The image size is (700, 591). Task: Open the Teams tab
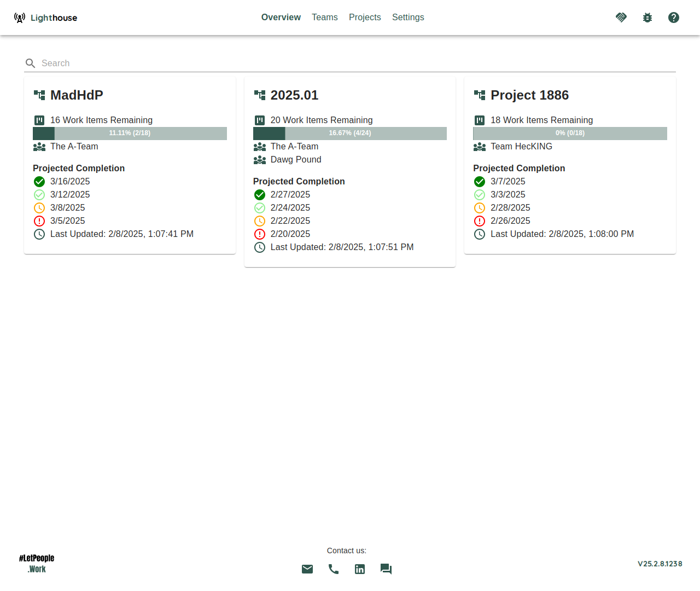click(325, 18)
